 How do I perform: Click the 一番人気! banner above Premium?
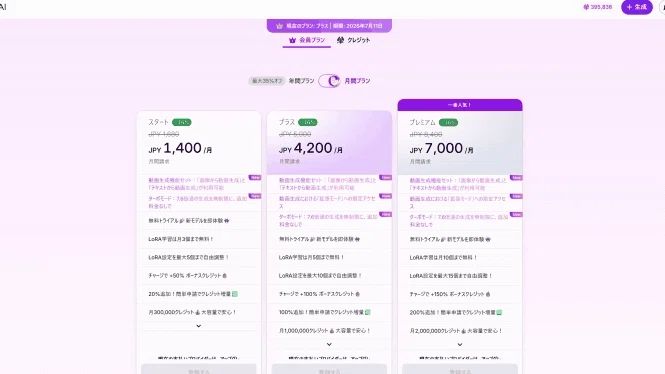tap(460, 105)
